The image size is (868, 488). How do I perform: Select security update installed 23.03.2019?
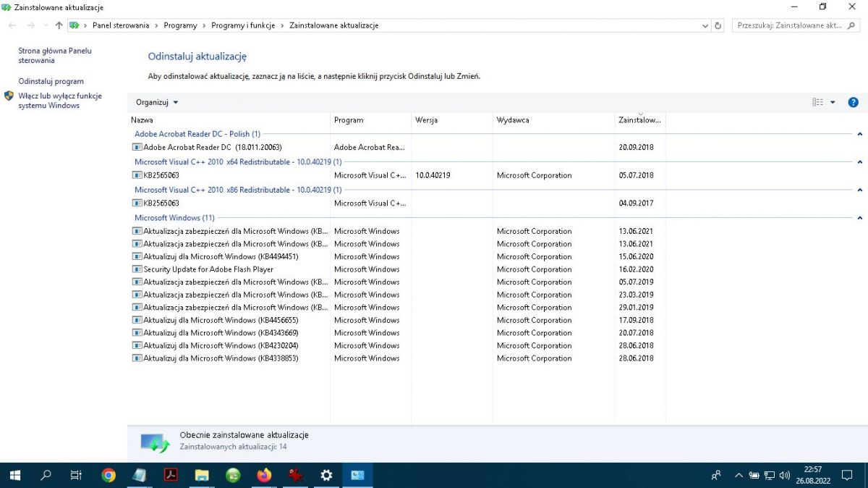point(396,295)
